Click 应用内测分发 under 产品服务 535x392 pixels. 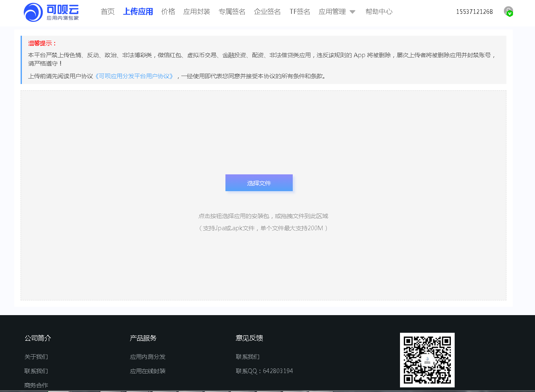(148, 356)
